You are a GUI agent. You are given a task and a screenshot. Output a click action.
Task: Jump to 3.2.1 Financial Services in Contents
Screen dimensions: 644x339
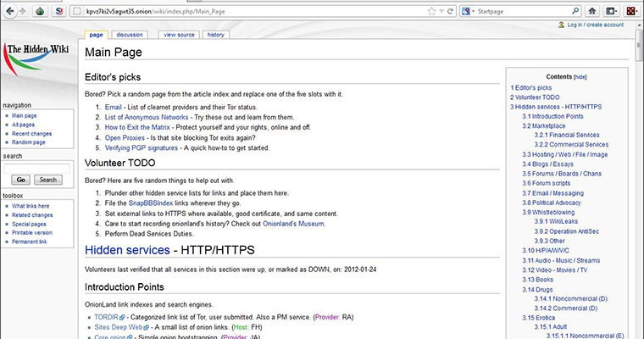pos(566,136)
